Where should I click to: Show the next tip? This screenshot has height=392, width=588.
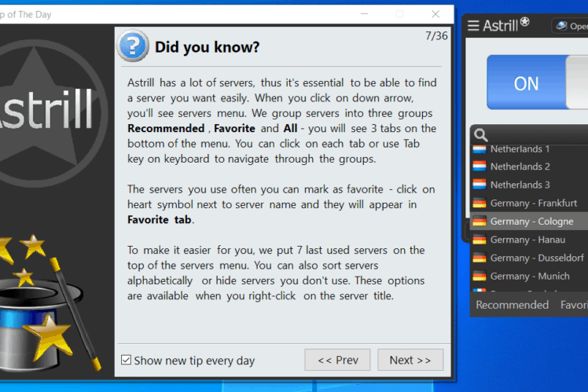(x=410, y=360)
